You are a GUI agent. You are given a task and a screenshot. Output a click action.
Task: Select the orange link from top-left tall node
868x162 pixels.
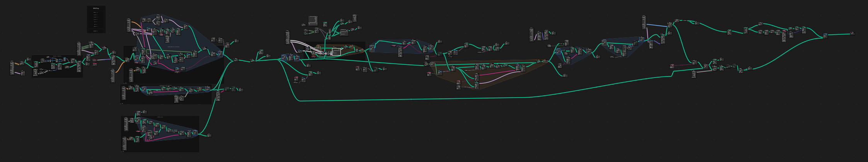[x=136, y=25]
